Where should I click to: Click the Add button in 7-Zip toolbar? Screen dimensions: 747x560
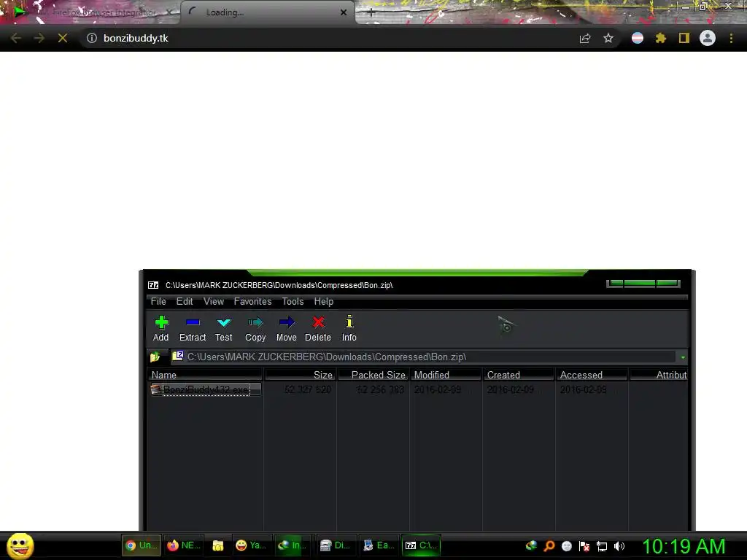click(x=161, y=329)
